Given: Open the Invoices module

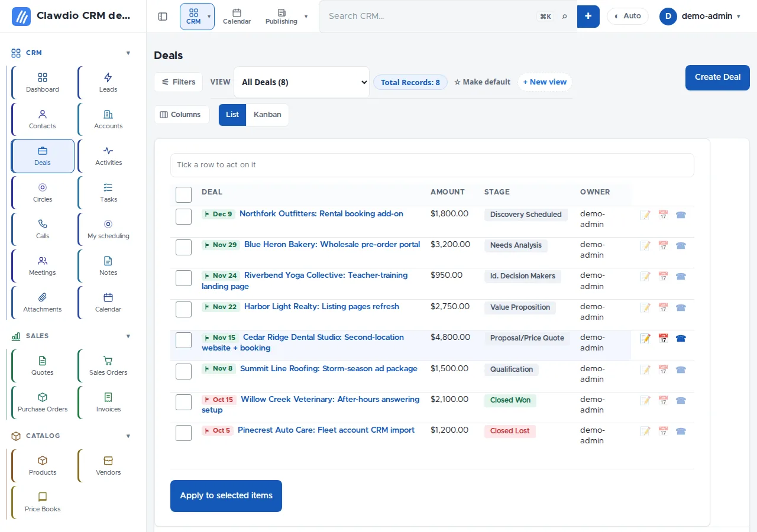Looking at the screenshot, I should pyautogui.click(x=108, y=403).
